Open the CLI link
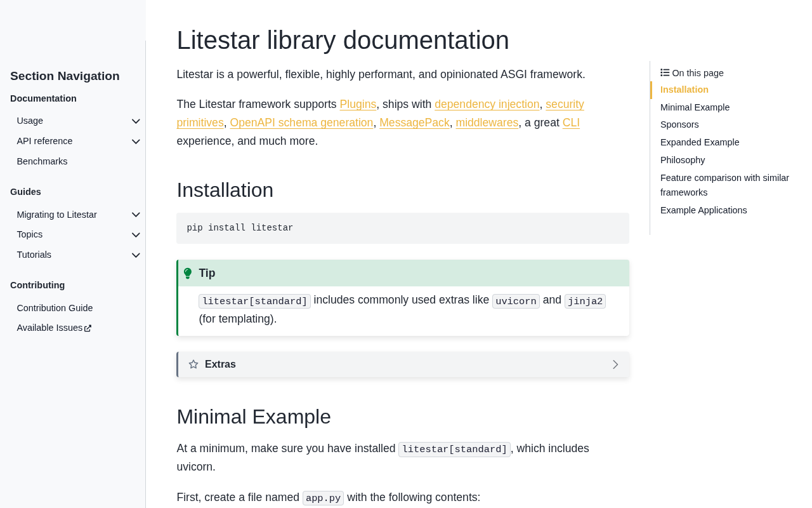 coord(571,123)
